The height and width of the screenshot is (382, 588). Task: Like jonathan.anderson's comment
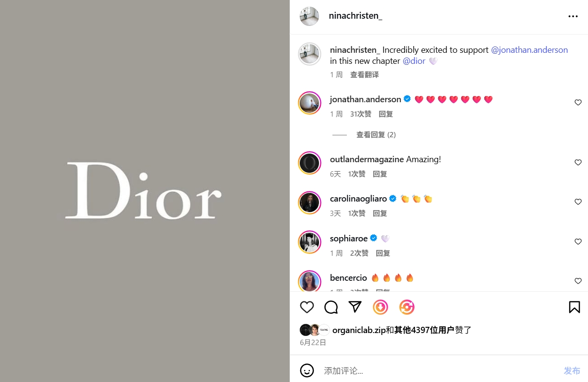(578, 103)
